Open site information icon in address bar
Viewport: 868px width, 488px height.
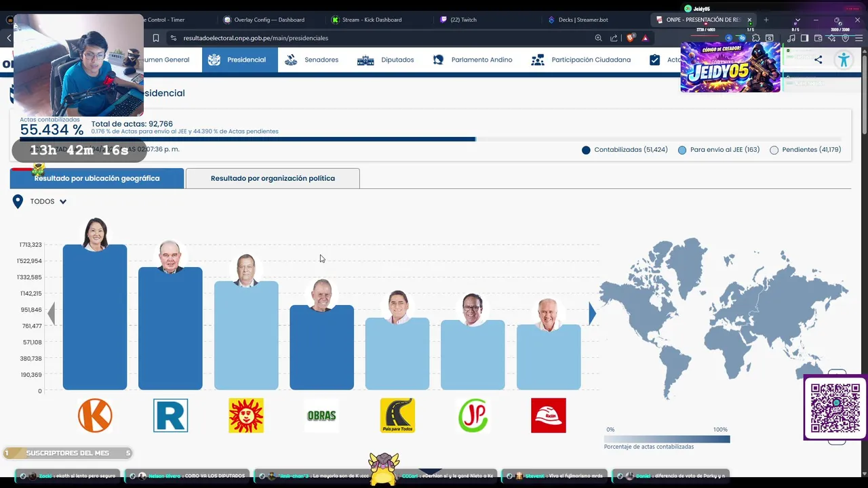click(174, 38)
